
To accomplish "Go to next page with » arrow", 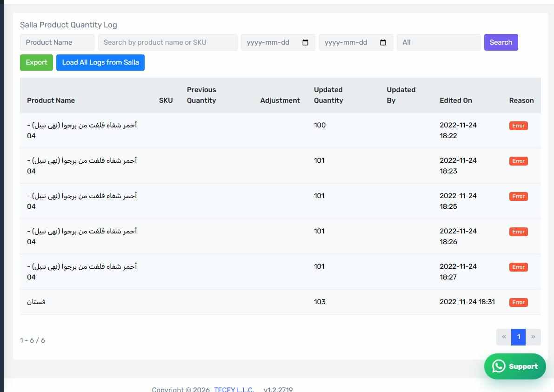I will coord(533,337).
